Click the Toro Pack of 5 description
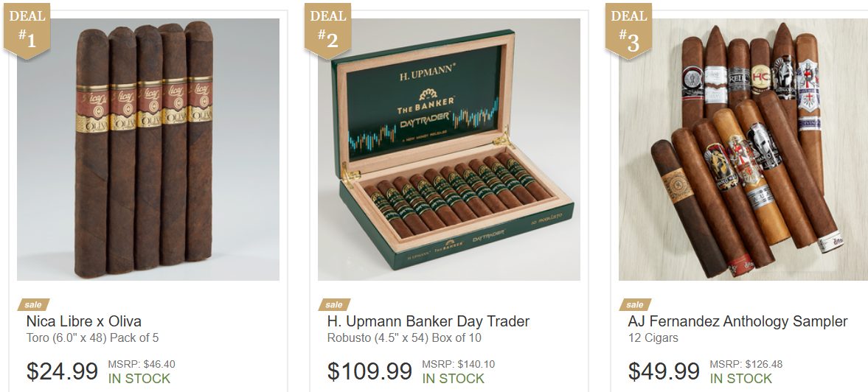 pos(92,337)
